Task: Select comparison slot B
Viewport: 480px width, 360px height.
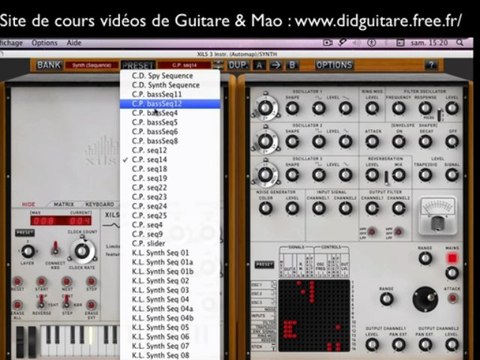Action: point(292,65)
